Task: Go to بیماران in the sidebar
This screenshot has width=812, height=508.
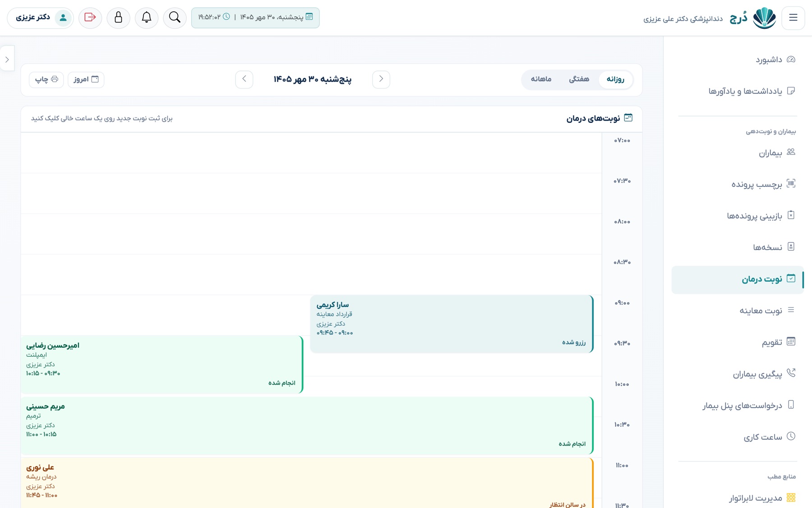Action: pyautogui.click(x=738, y=153)
